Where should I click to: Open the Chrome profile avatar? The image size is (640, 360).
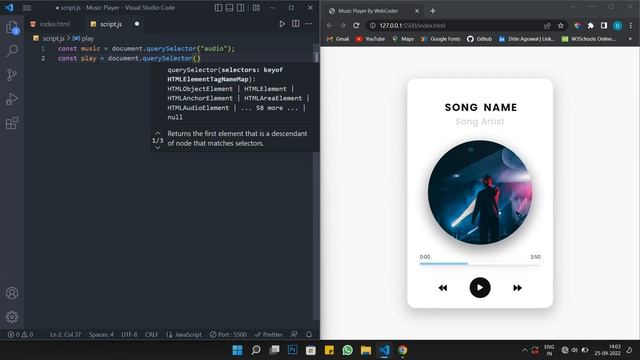click(618, 26)
